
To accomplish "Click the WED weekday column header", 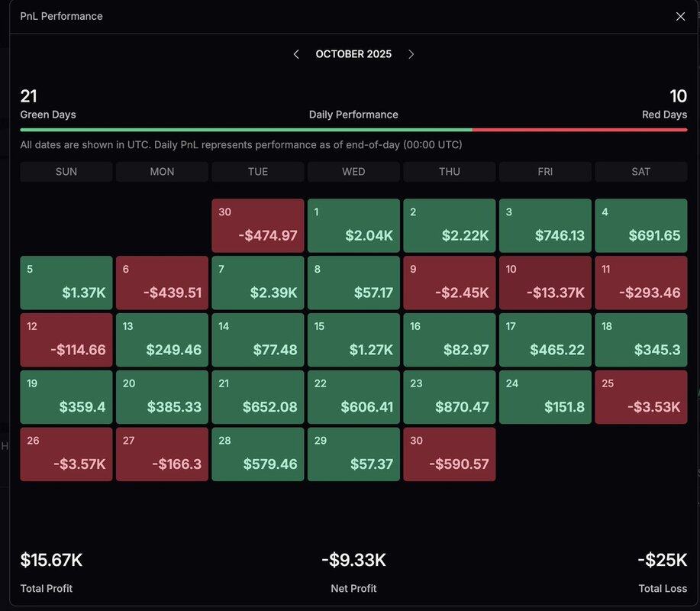I will coord(353,172).
